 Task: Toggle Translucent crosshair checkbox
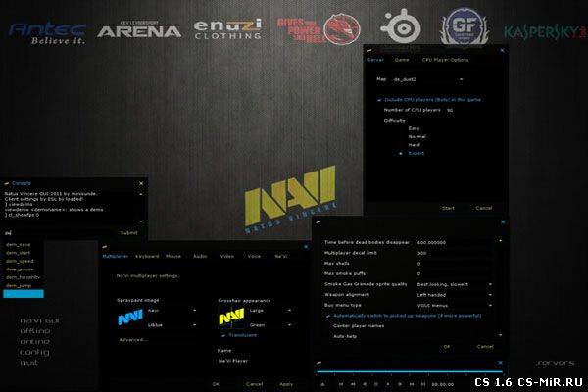[223, 335]
